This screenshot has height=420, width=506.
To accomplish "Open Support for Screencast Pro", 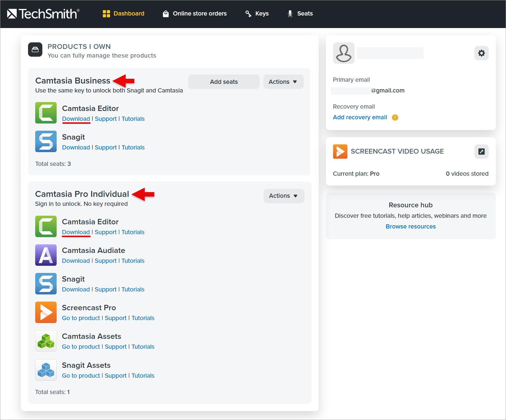I will (x=116, y=318).
